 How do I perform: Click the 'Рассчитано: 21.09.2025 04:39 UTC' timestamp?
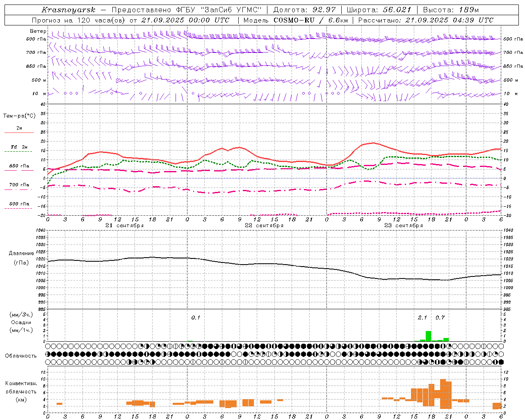pos(426,20)
